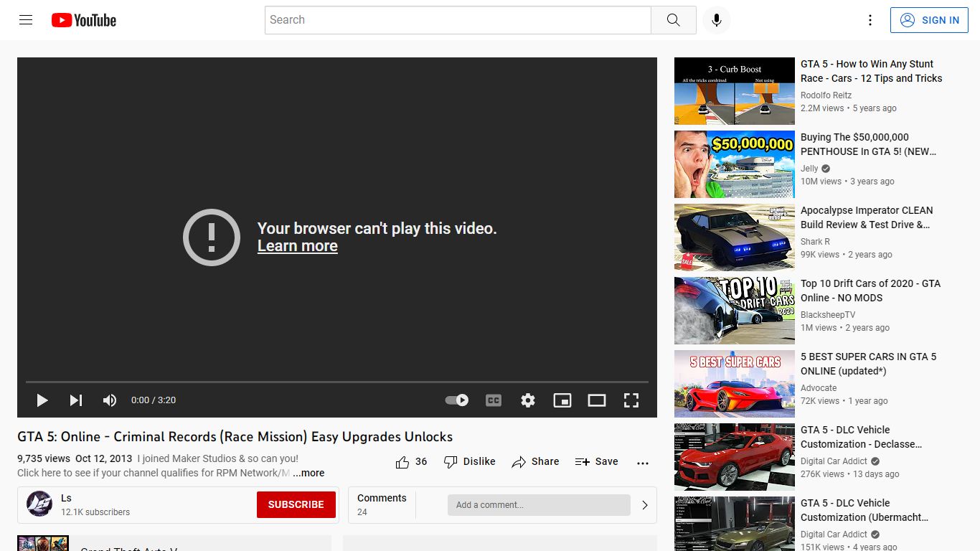Open more actions ellipsis under video
Screen dimensions: 980x551
click(x=643, y=463)
